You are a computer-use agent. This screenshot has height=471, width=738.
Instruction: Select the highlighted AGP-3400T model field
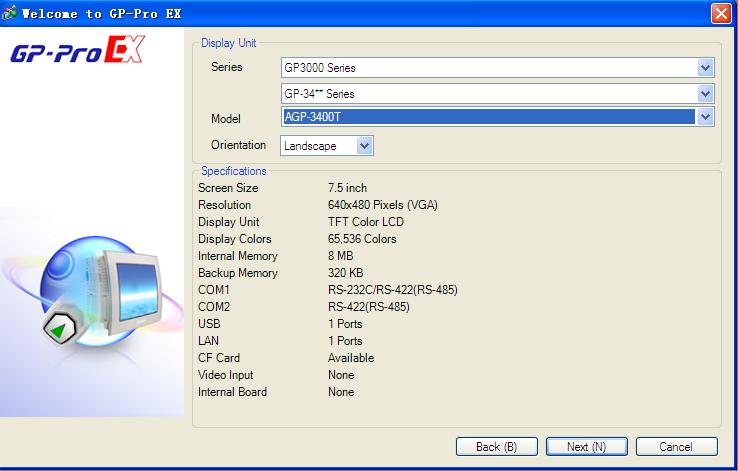pyautogui.click(x=488, y=117)
